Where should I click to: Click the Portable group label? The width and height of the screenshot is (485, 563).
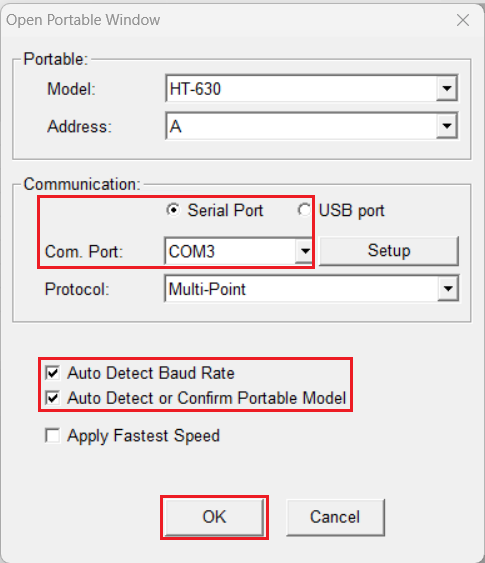click(x=56, y=59)
